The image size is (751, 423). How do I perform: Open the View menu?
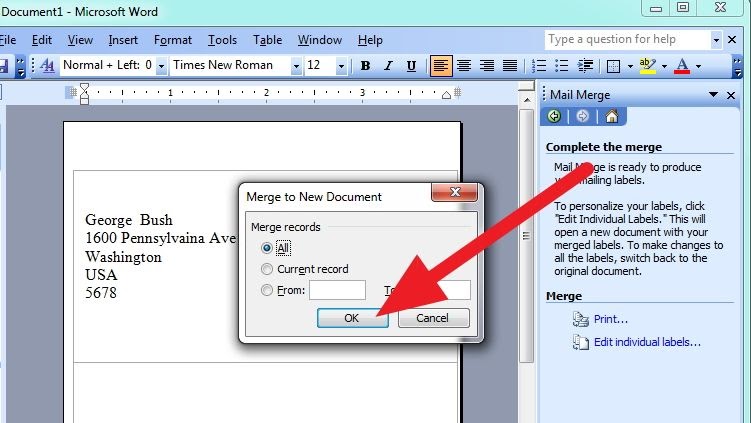pyautogui.click(x=80, y=40)
